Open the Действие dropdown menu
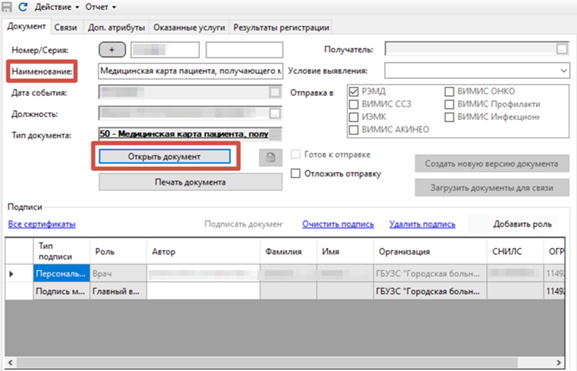The height and width of the screenshot is (371, 577). pos(57,7)
